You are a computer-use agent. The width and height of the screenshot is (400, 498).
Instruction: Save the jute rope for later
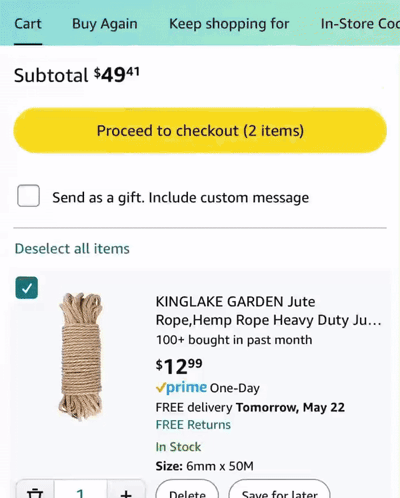click(x=279, y=491)
